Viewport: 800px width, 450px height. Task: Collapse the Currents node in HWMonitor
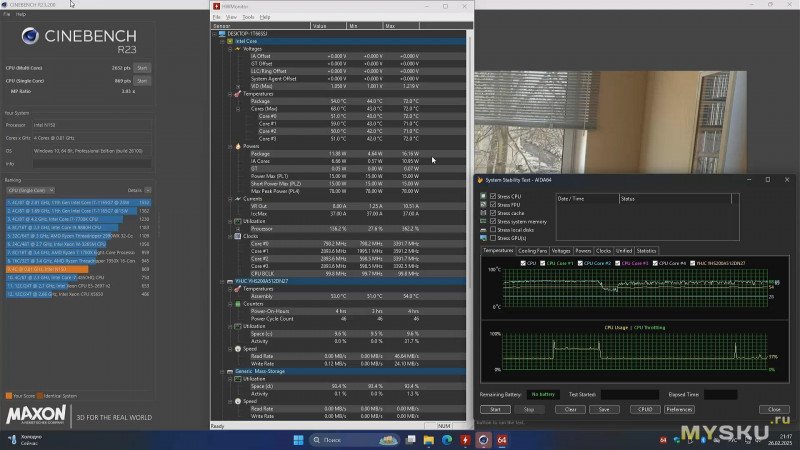(230, 199)
